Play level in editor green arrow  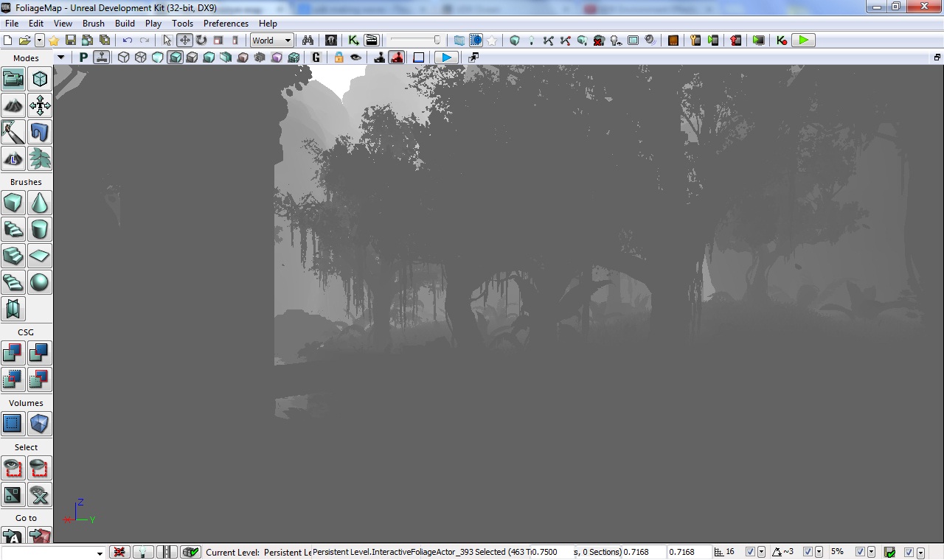point(803,41)
